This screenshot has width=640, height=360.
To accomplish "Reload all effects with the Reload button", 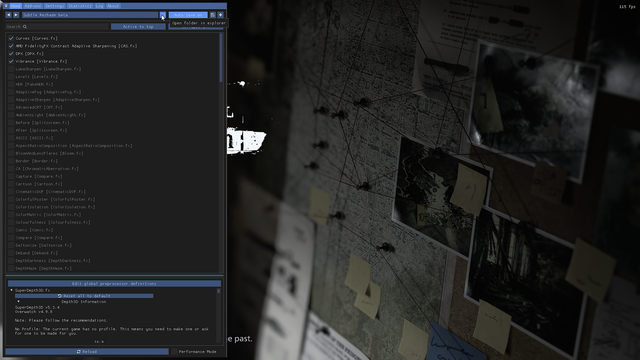I will click(x=87, y=351).
